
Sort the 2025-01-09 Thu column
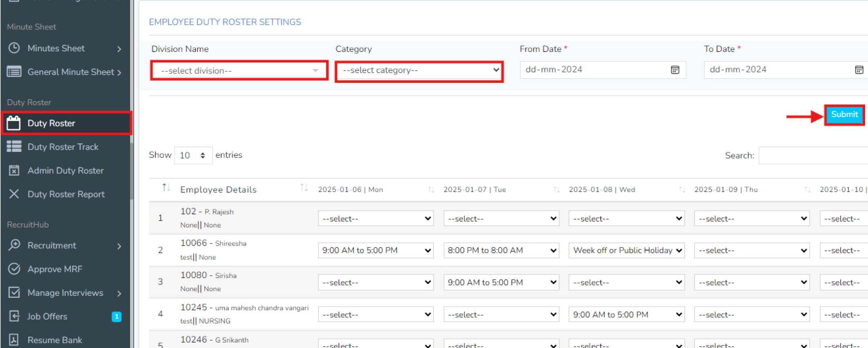[807, 189]
